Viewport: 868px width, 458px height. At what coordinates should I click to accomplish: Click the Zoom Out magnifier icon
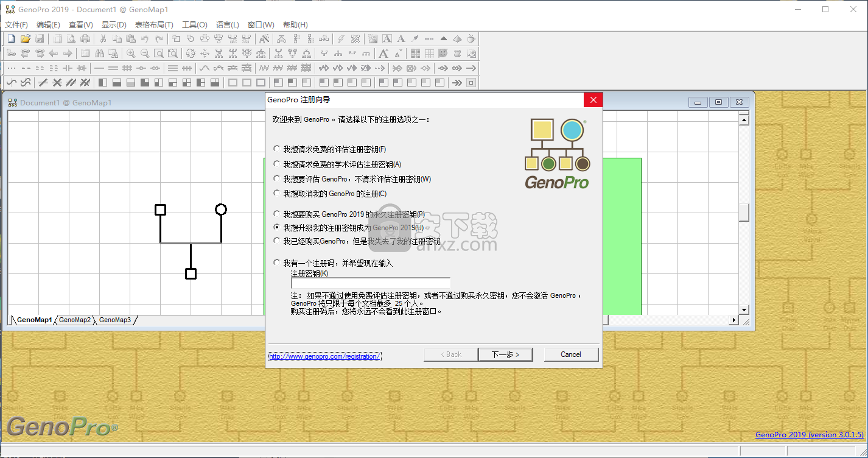coord(145,54)
